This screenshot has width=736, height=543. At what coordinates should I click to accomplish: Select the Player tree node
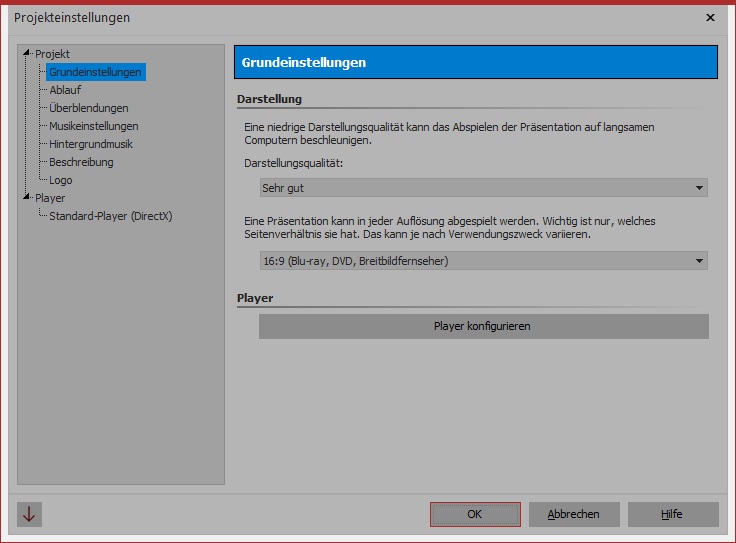pos(50,198)
